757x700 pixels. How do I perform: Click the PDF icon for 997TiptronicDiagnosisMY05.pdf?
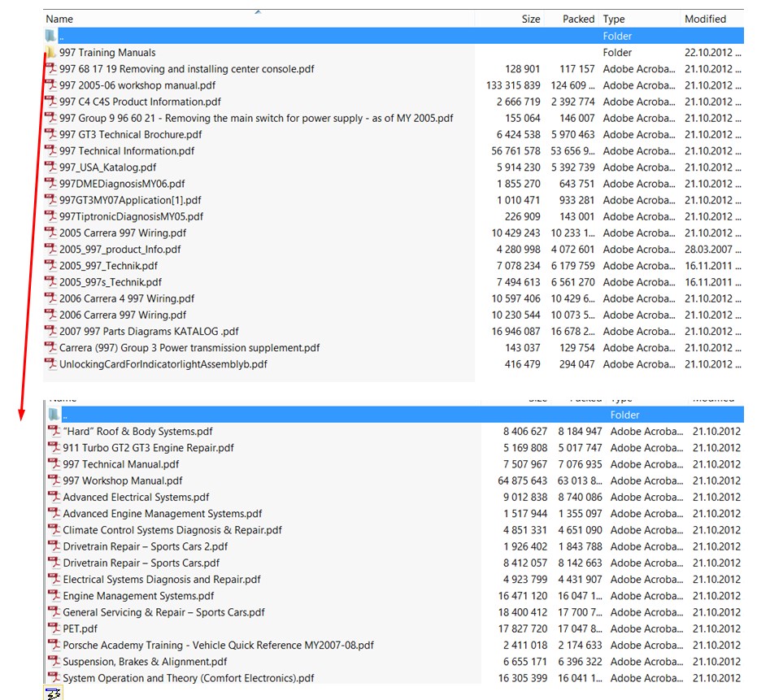point(50,216)
